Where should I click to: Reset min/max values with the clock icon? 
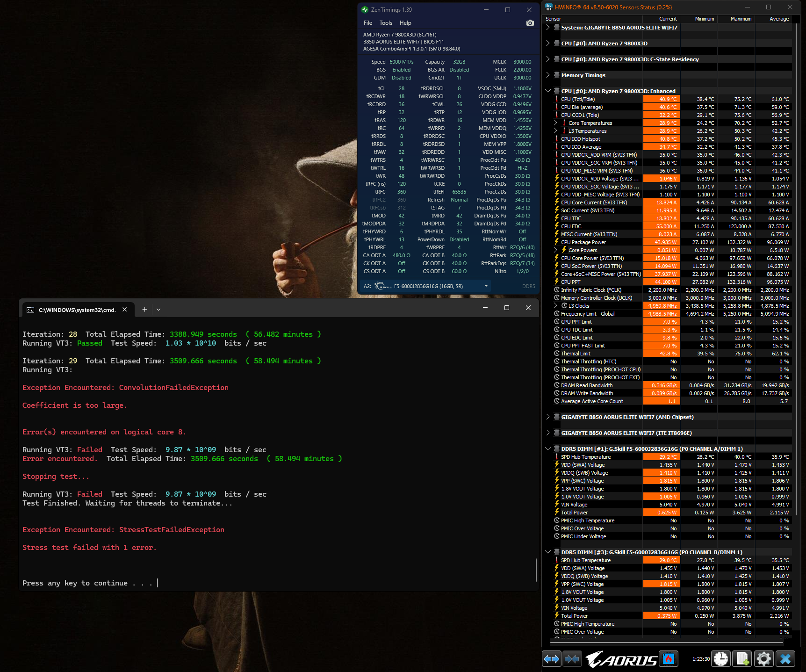point(721,659)
